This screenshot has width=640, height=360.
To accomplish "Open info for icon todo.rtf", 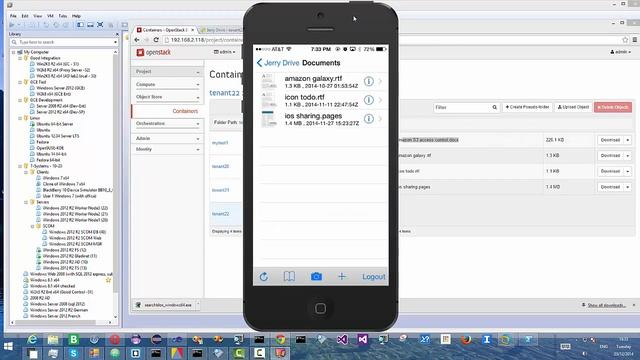I will 369,100.
